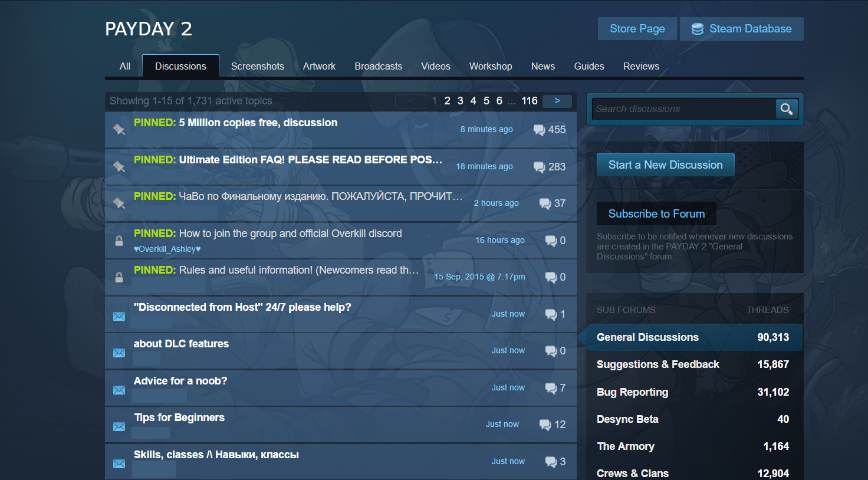Switch to the All tab
Screen dimensions: 868x480
pos(125,66)
